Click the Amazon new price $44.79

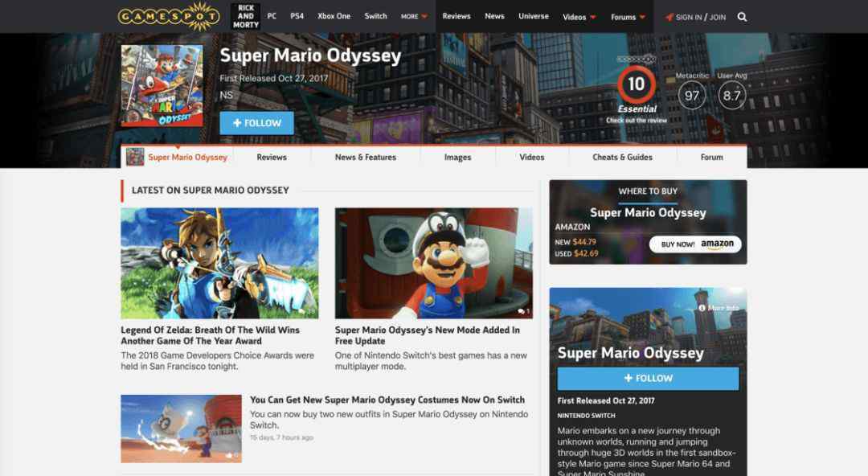tap(584, 241)
